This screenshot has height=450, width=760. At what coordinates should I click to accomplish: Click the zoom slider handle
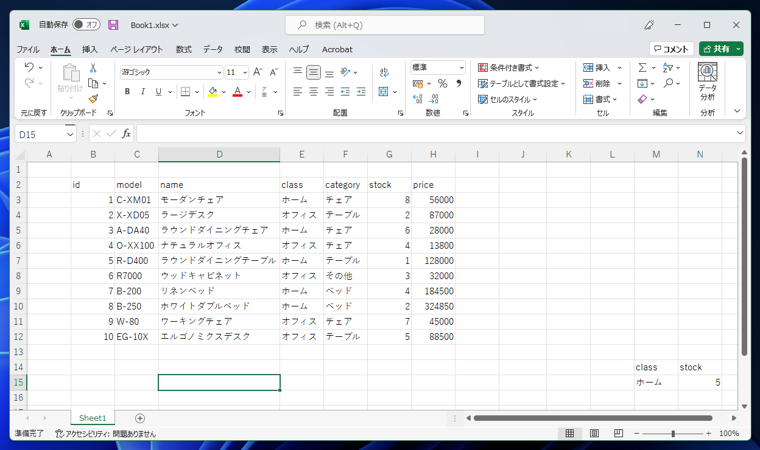click(x=673, y=434)
